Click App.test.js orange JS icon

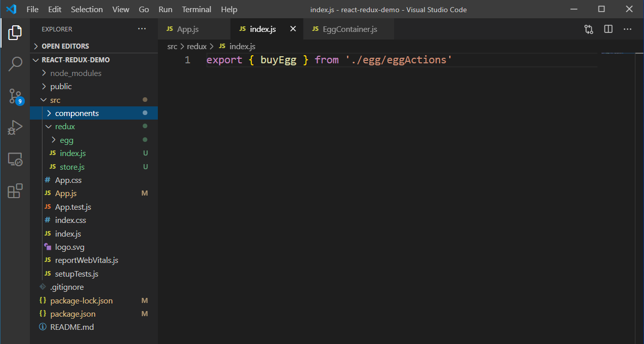[48, 207]
